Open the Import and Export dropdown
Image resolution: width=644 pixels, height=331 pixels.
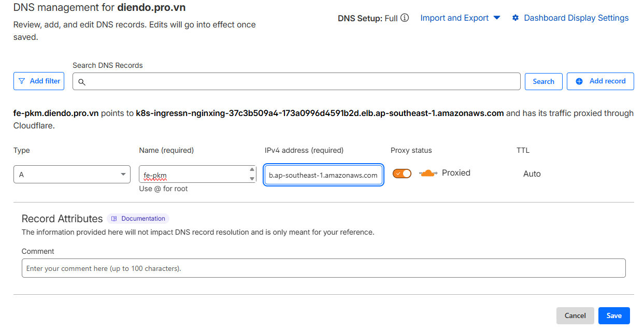point(460,18)
